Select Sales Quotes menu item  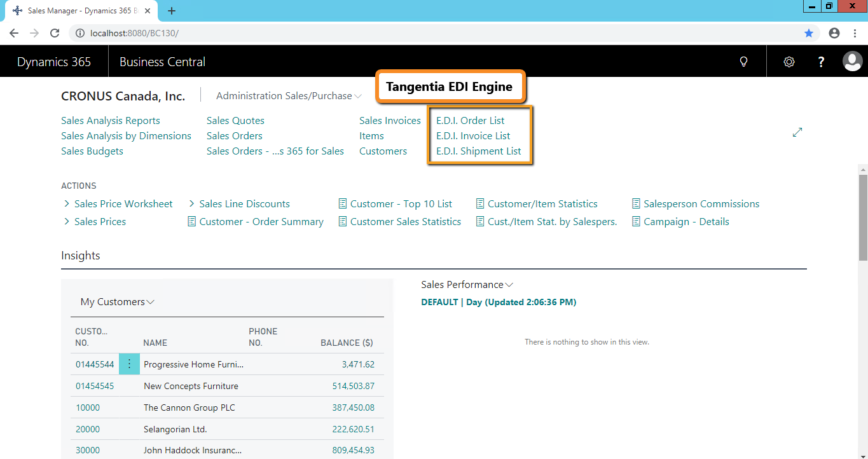coord(235,121)
